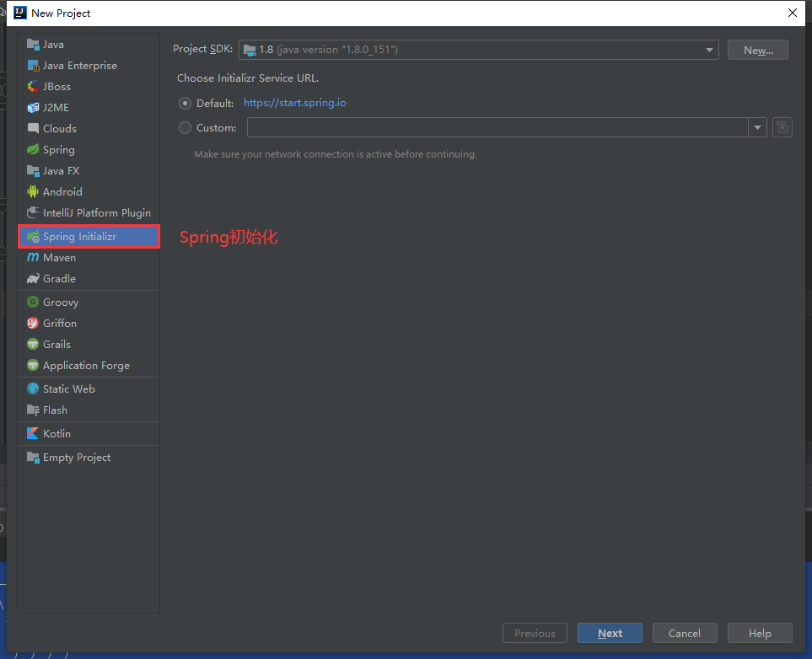Select J2ME label in the list

point(56,108)
